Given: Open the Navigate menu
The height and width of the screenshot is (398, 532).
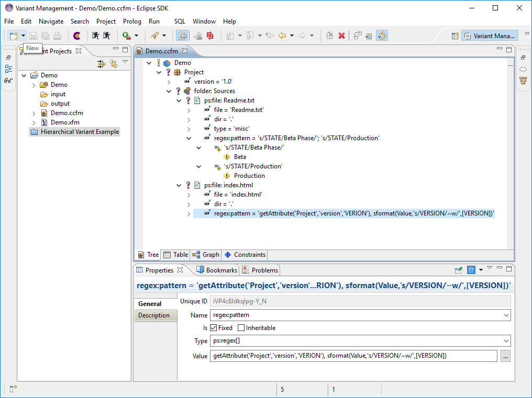Looking at the screenshot, I should (51, 21).
